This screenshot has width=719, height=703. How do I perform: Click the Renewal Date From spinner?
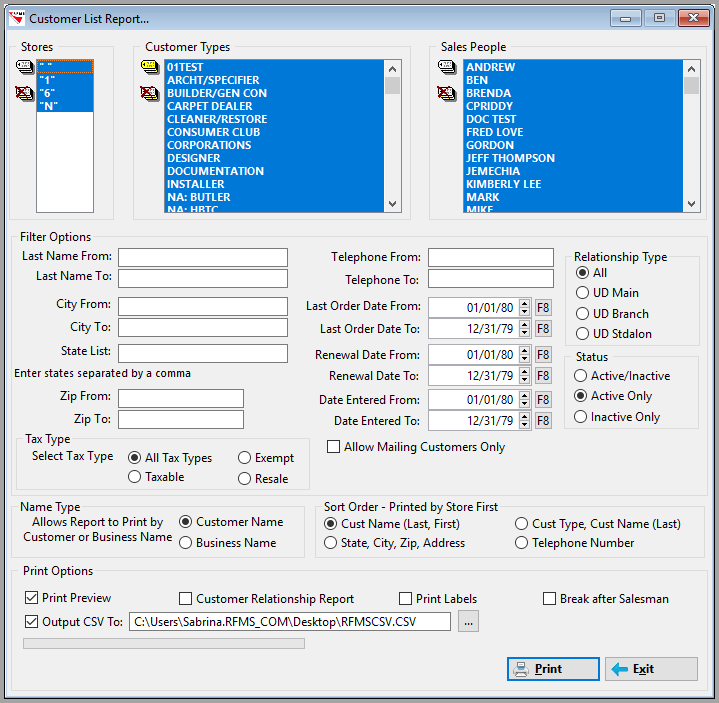[x=525, y=354]
